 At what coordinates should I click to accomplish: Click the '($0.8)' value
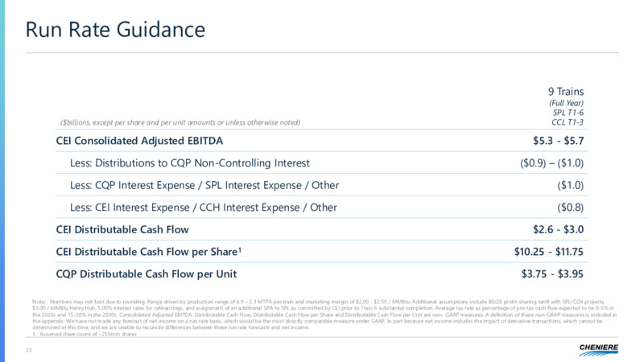(570, 208)
